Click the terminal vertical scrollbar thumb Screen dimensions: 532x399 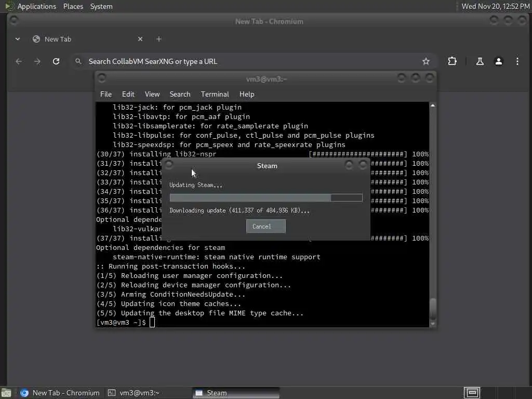[x=433, y=309]
